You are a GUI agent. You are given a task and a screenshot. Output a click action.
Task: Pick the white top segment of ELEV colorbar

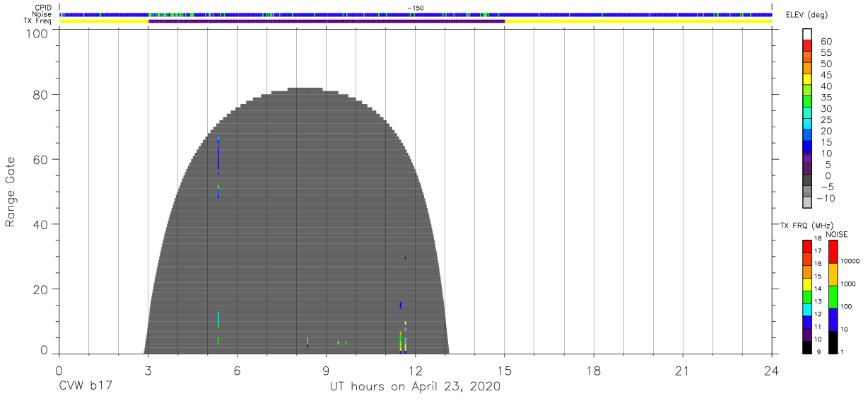coord(807,35)
